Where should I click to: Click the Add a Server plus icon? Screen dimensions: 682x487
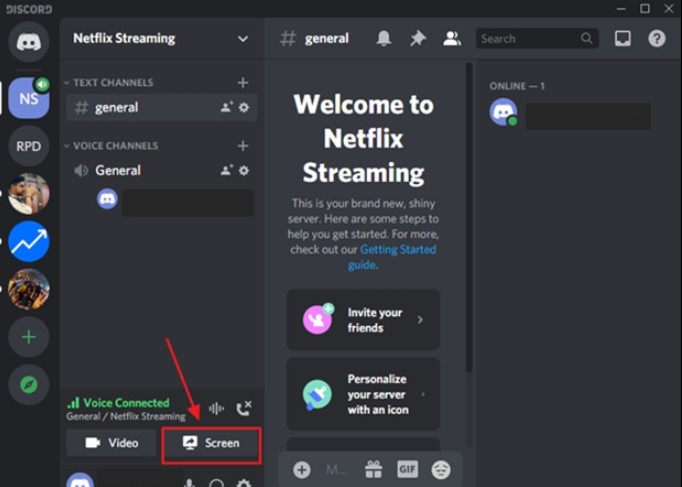click(29, 337)
